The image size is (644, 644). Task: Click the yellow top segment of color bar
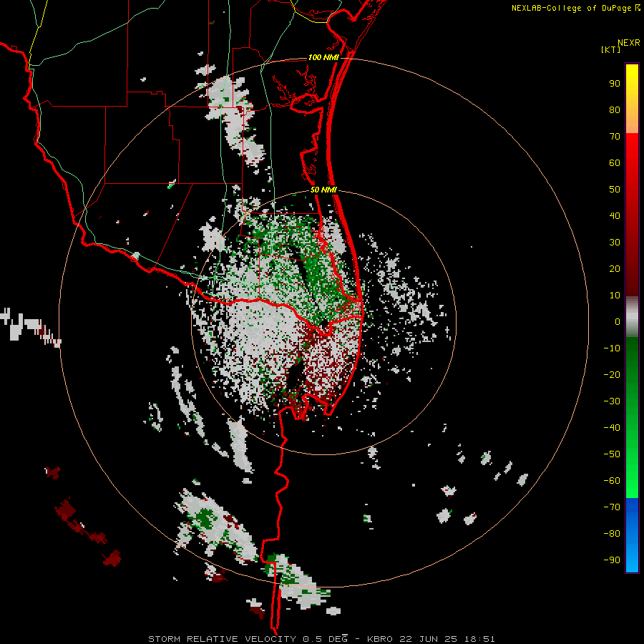632,99
